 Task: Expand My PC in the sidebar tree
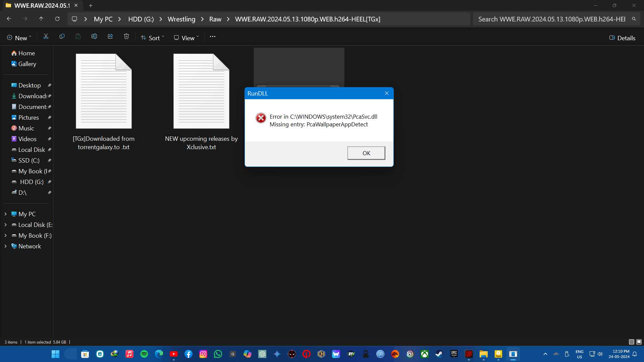click(x=5, y=214)
